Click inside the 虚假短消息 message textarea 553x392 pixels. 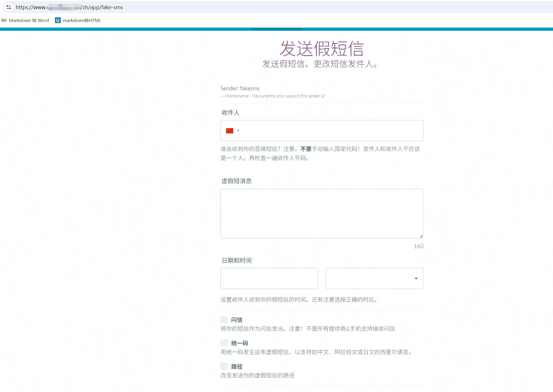(322, 213)
